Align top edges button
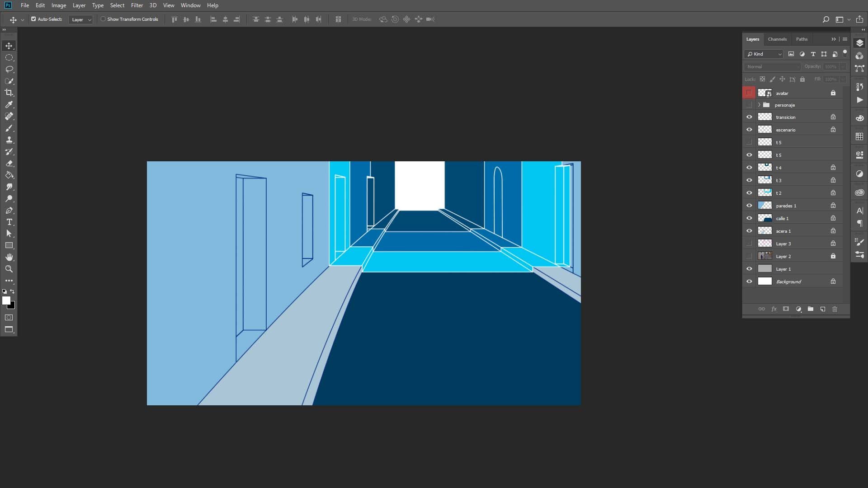 pos(174,19)
